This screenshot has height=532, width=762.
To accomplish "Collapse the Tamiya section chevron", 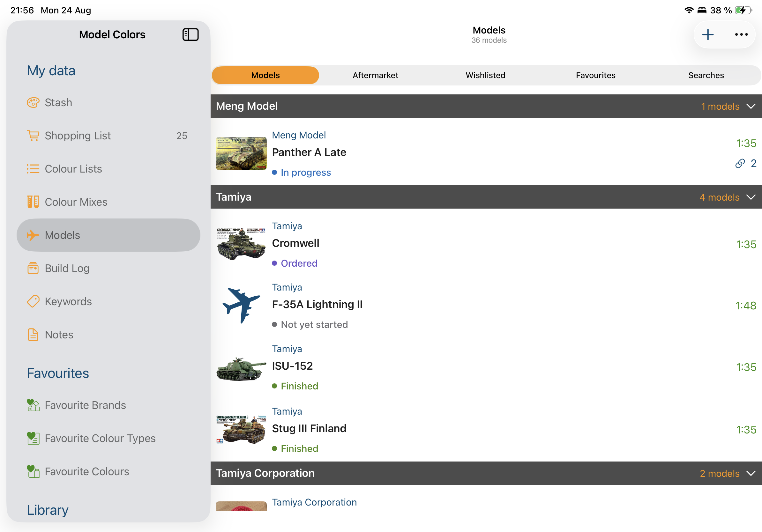I will point(751,197).
